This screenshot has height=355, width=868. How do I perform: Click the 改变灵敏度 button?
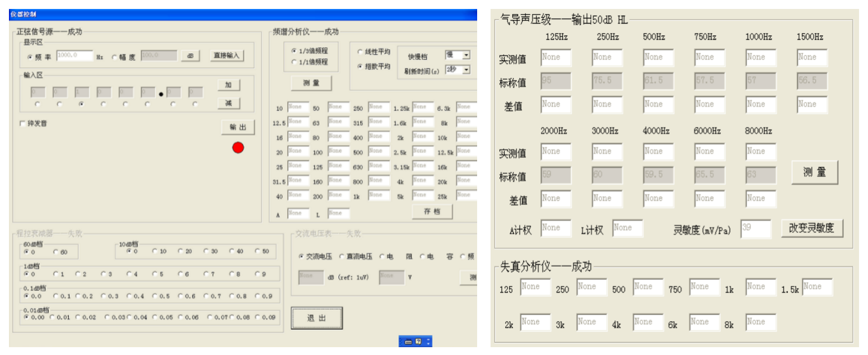coord(811,228)
